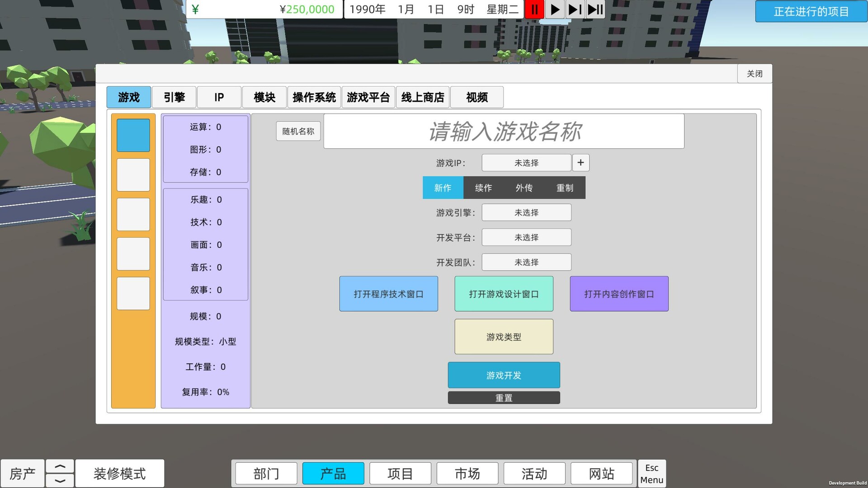Click the blue color swatch icon
Image resolution: width=868 pixels, height=488 pixels.
click(132, 134)
